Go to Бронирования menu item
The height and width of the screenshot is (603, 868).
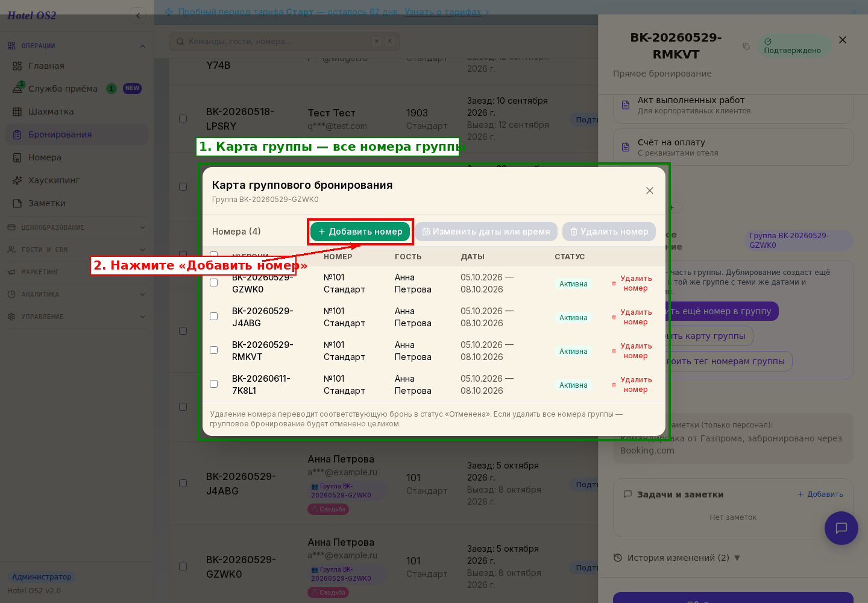click(x=60, y=134)
